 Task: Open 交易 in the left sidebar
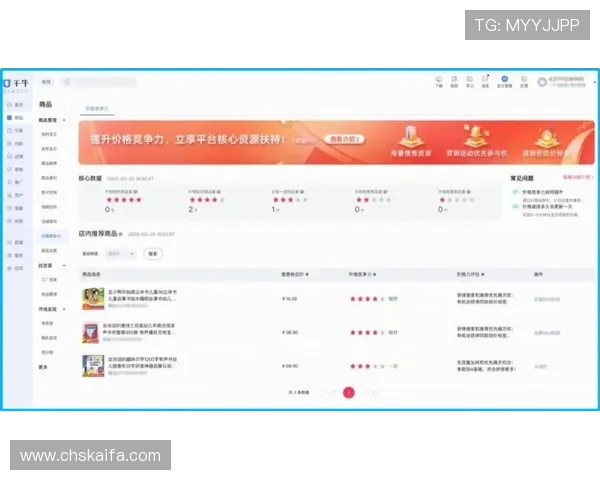15,131
